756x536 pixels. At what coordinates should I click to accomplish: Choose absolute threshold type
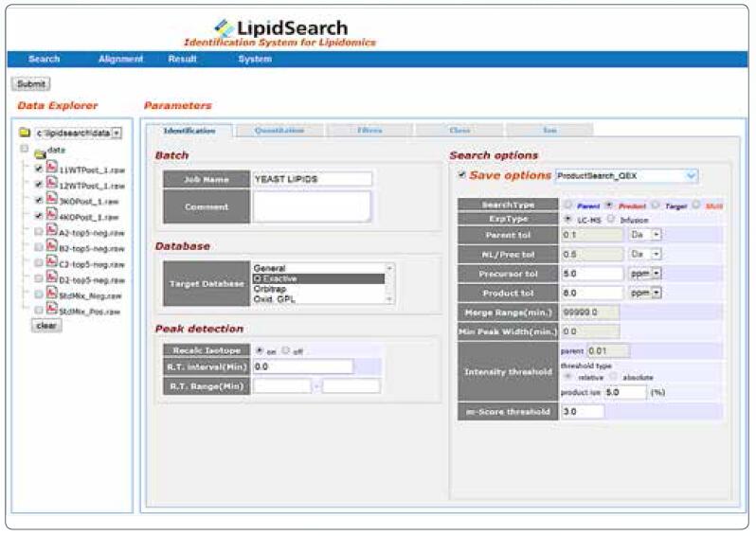coord(613,376)
